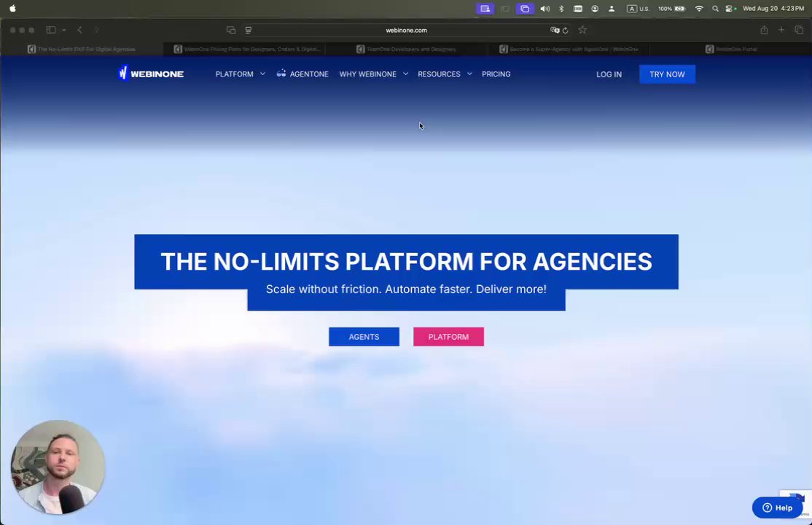The width and height of the screenshot is (812, 525).
Task: Toggle the Safari sidebar icon
Action: [x=51, y=30]
